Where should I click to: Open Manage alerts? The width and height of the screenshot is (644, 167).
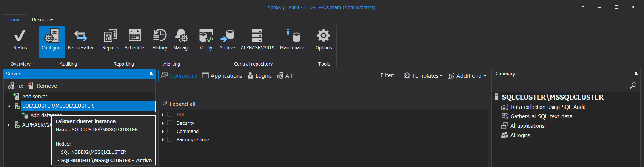(182, 40)
